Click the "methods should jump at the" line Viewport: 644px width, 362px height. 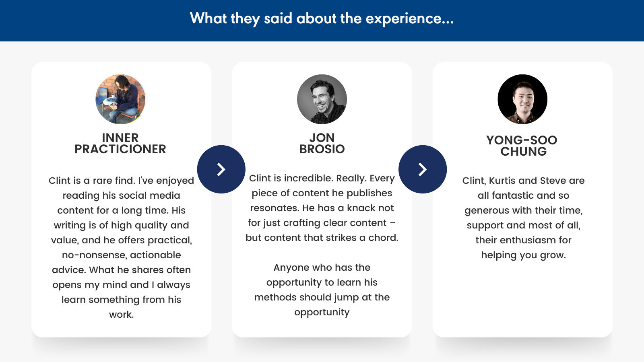coord(322,298)
